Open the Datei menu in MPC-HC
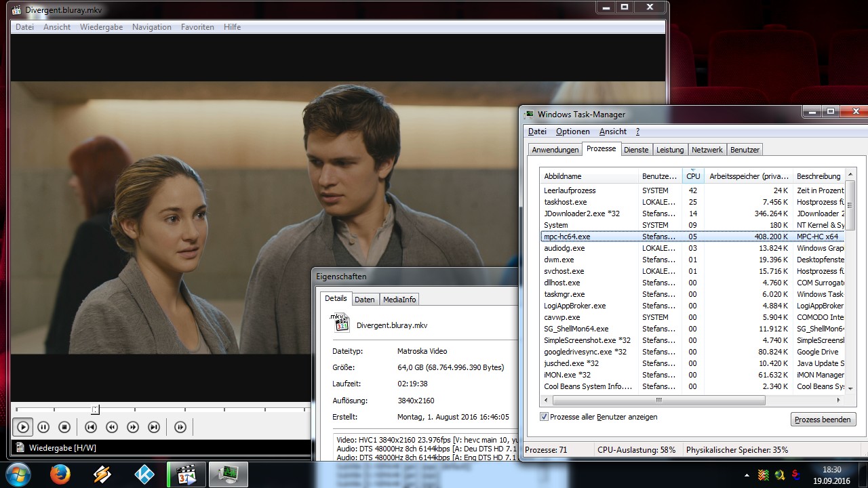Viewport: 868px width, 488px height. pos(24,27)
